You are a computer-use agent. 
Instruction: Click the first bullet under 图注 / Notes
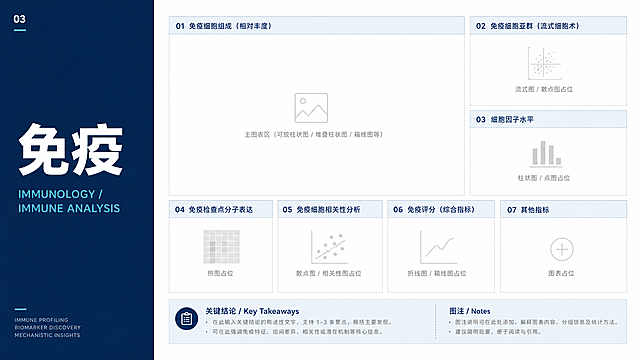tap(533, 322)
